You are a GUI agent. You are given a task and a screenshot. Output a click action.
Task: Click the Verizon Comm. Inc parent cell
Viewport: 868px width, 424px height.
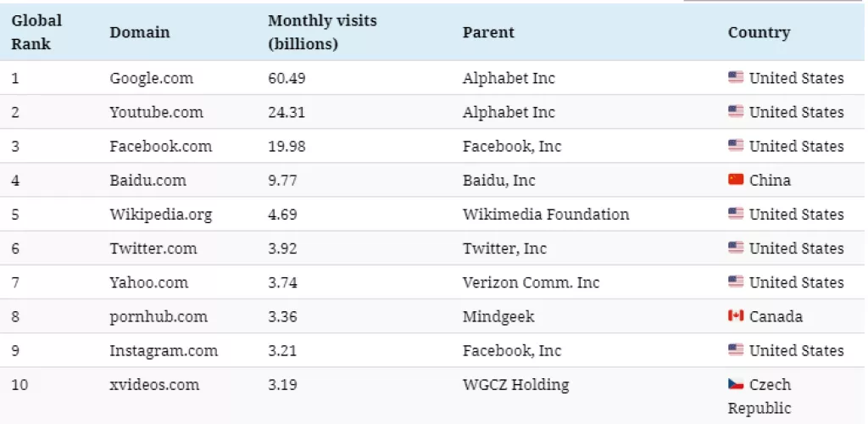(x=531, y=282)
